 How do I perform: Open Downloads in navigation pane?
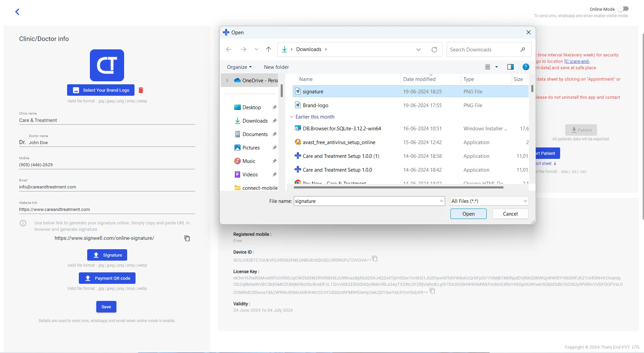tap(255, 121)
